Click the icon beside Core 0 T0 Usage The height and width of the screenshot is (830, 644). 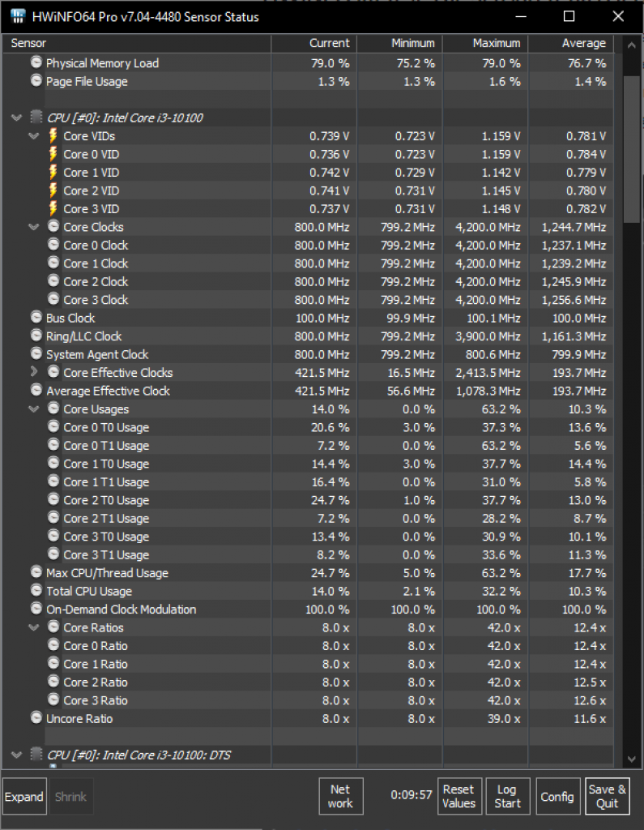[x=53, y=426]
